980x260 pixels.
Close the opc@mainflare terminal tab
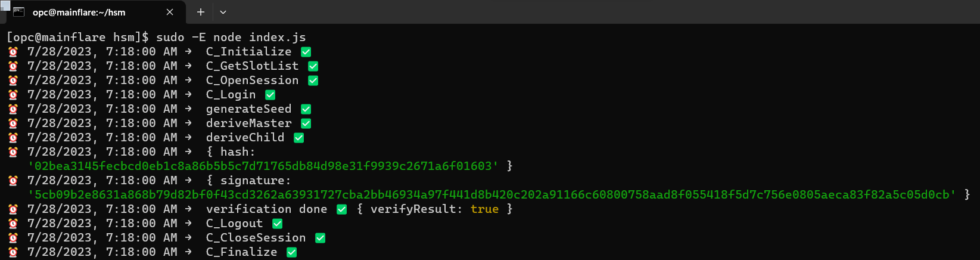(x=170, y=12)
